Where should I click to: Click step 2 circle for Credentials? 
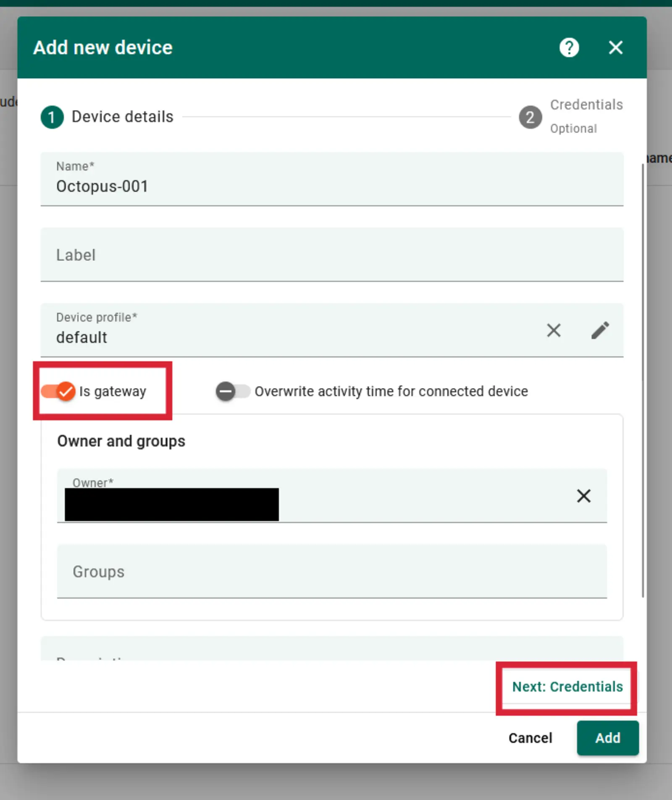pyautogui.click(x=530, y=117)
